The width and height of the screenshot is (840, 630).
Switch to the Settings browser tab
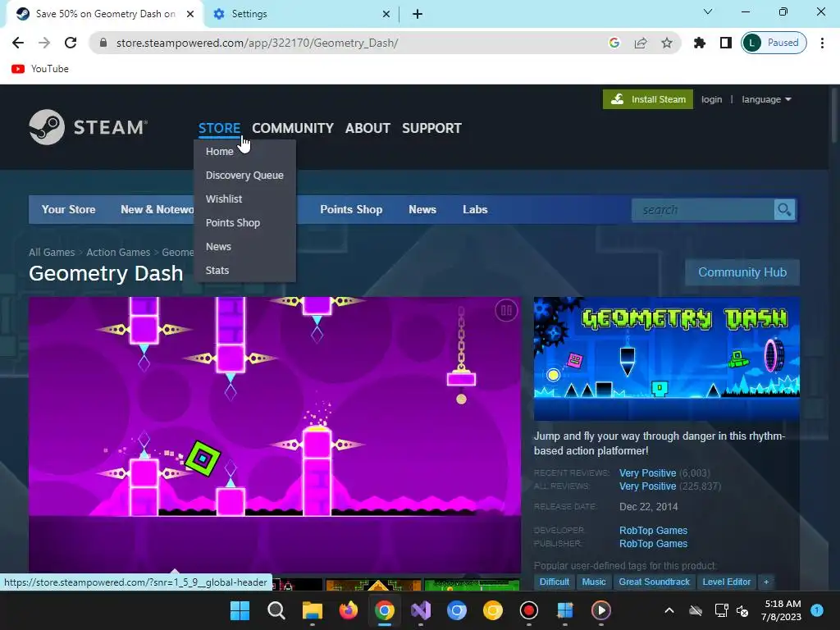click(x=301, y=14)
